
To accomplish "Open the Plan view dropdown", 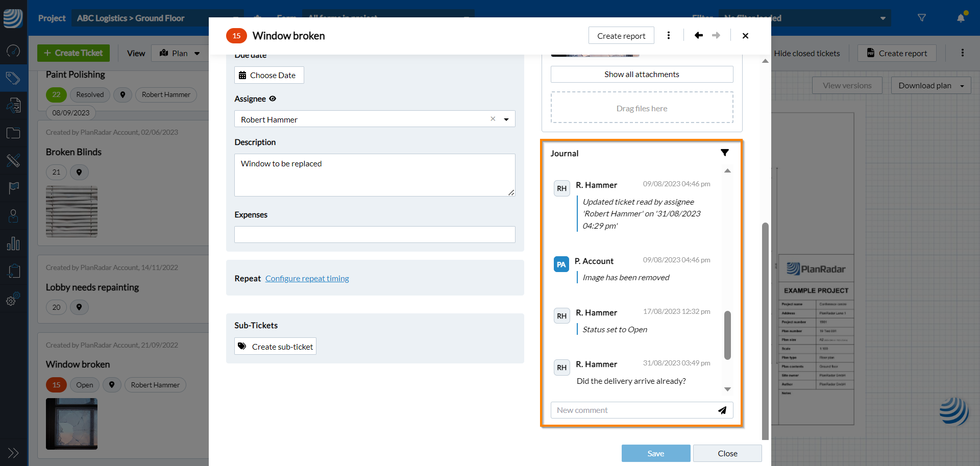I will click(180, 53).
